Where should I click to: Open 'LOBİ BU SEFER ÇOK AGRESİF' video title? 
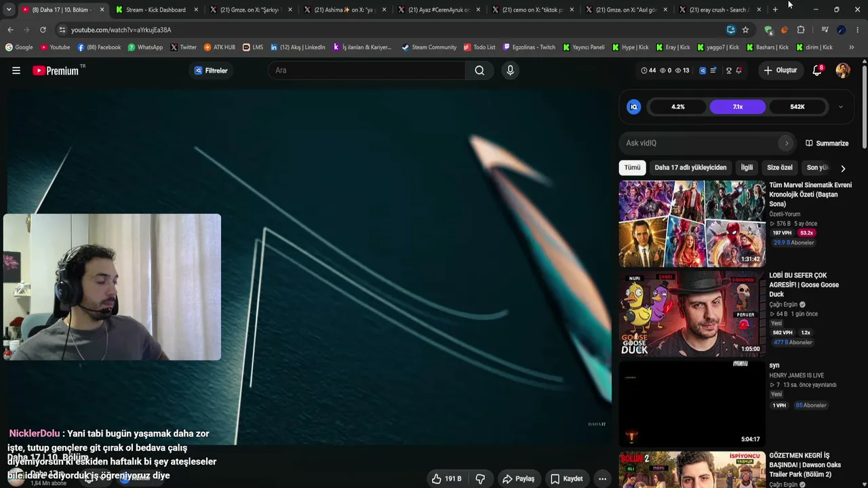[804, 285]
